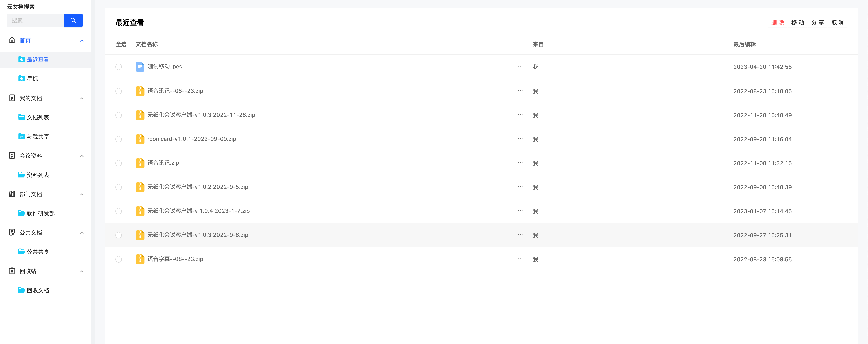Click the blue search magnifier button
The width and height of the screenshot is (868, 344).
pos(73,20)
